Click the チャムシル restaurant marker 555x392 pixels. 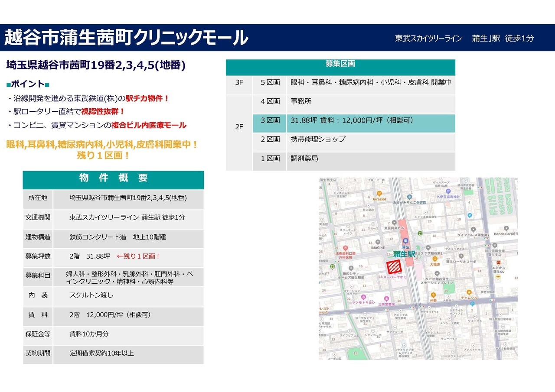coord(469,292)
